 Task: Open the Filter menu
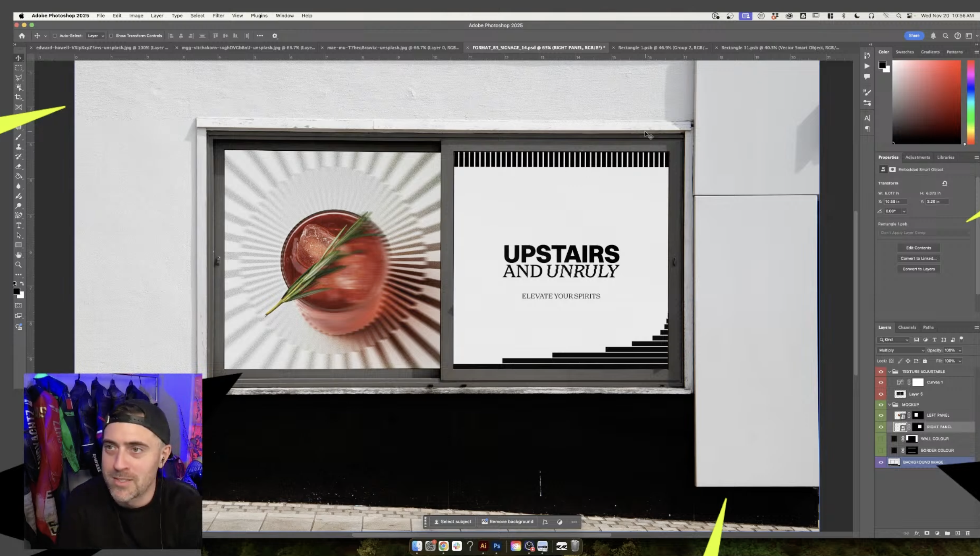pyautogui.click(x=218, y=16)
